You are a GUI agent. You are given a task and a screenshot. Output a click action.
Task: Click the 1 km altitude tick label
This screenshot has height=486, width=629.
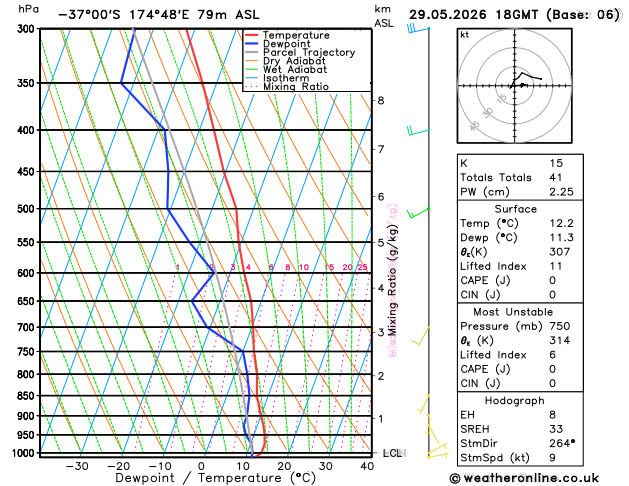[381, 418]
